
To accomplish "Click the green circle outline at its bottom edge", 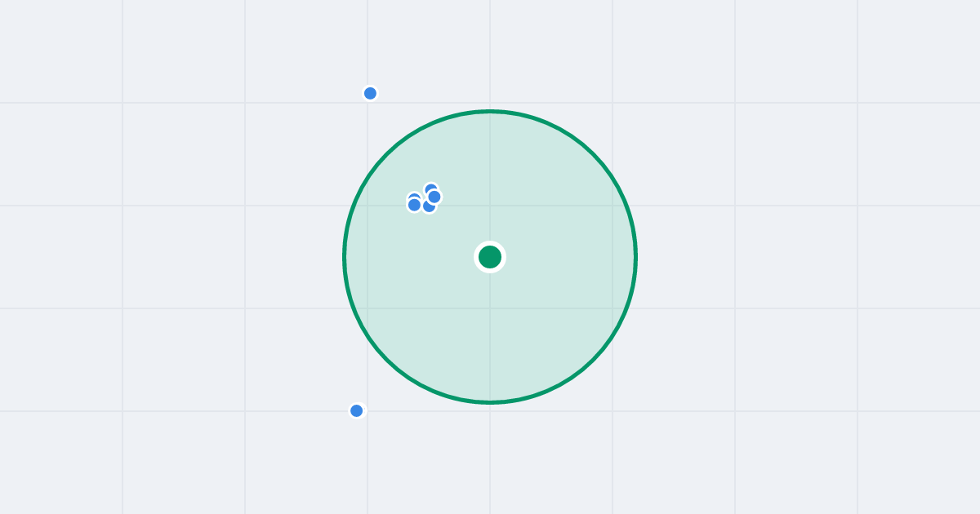I will (490, 402).
